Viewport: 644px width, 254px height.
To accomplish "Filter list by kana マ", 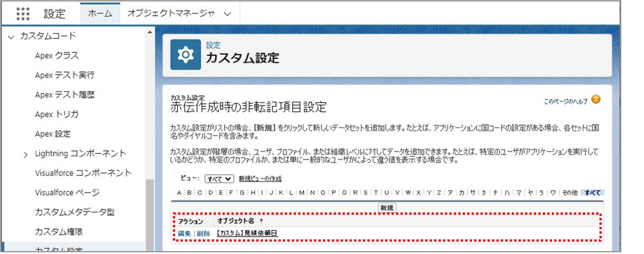I will point(519,192).
